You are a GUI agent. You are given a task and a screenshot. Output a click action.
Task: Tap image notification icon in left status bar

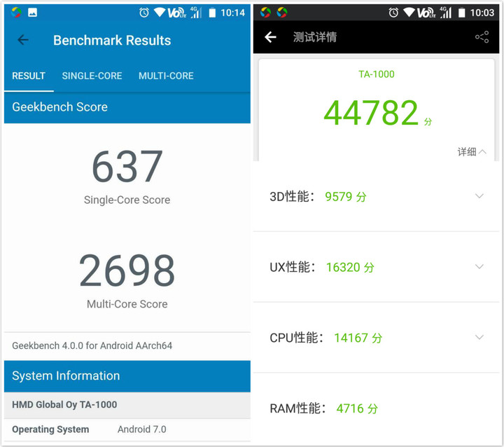tap(32, 12)
